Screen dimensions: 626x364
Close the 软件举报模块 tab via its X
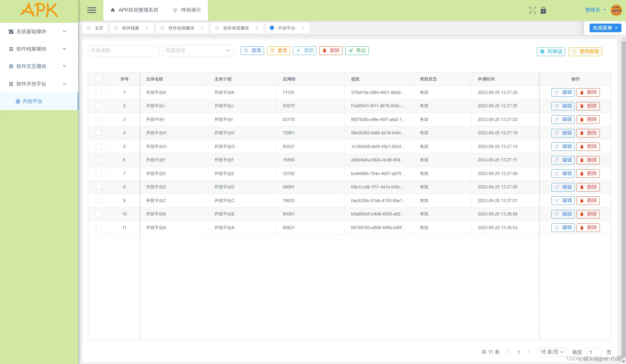(x=257, y=28)
